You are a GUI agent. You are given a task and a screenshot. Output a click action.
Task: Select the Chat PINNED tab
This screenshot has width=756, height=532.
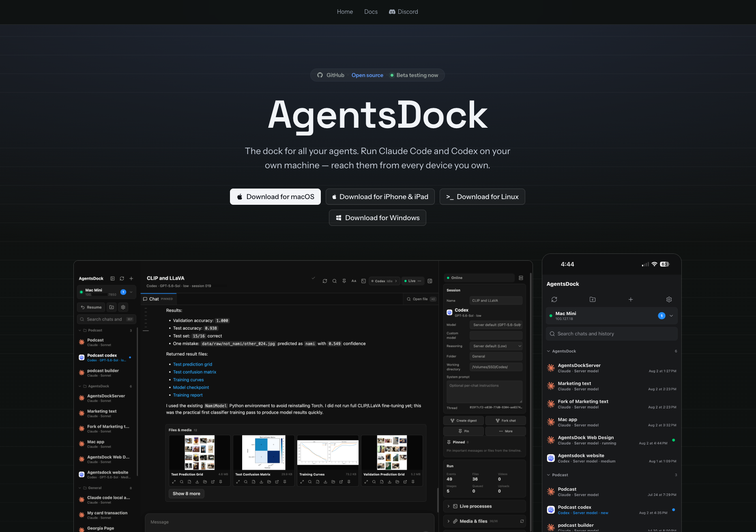tap(158, 299)
